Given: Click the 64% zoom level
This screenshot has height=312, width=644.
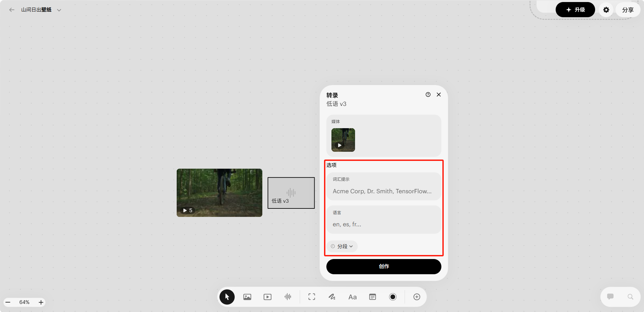Looking at the screenshot, I should pos(24,302).
